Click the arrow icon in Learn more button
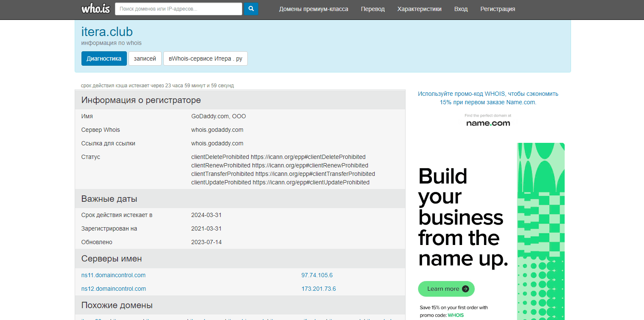 (465, 289)
